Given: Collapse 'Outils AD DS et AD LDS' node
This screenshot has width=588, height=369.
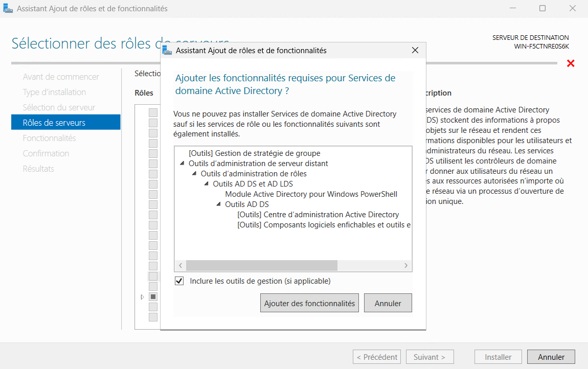Looking at the screenshot, I should (207, 184).
